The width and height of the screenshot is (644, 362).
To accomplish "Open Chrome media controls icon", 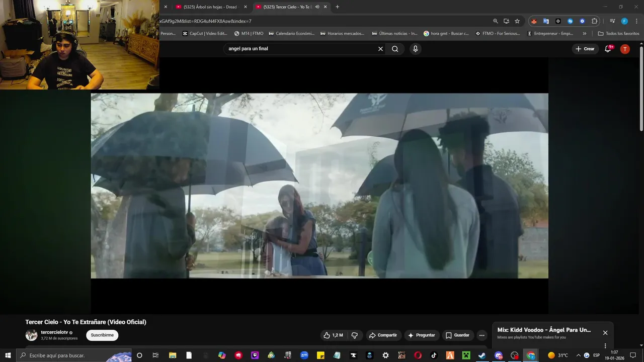I will tap(612, 21).
